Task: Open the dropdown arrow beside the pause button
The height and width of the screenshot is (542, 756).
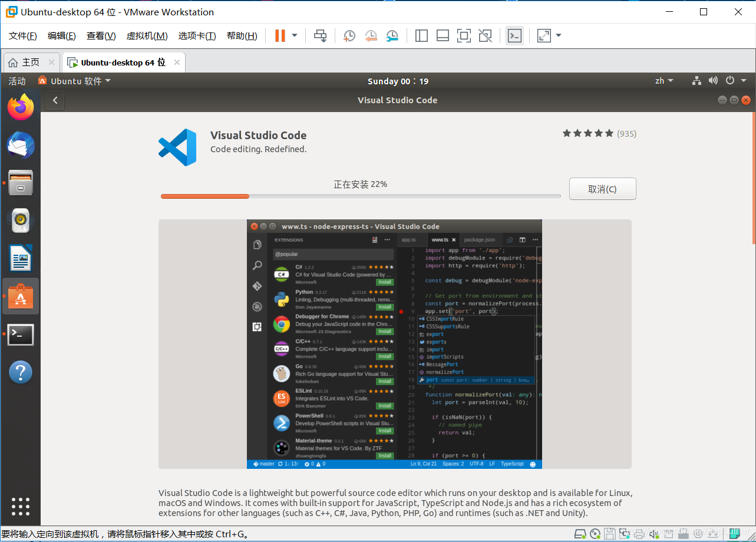Action: coord(295,36)
